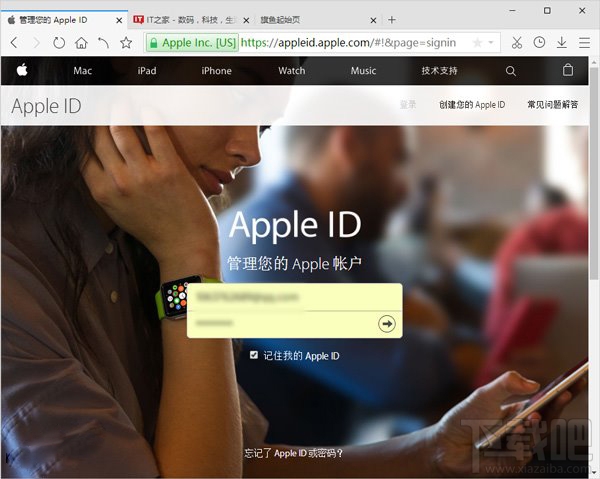Click the faded 登录 link
This screenshot has height=479, width=600.
pyautogui.click(x=408, y=104)
